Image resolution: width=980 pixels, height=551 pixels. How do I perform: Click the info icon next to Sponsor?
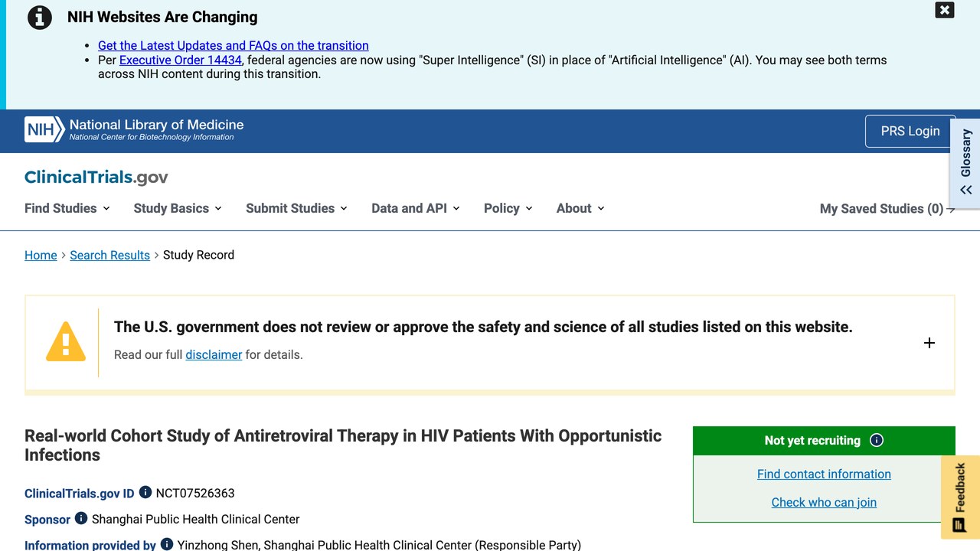coord(81,518)
